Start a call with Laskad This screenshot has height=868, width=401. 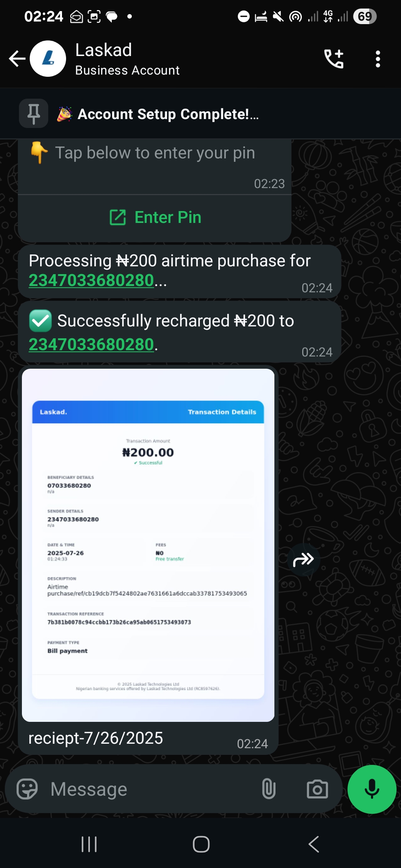333,59
